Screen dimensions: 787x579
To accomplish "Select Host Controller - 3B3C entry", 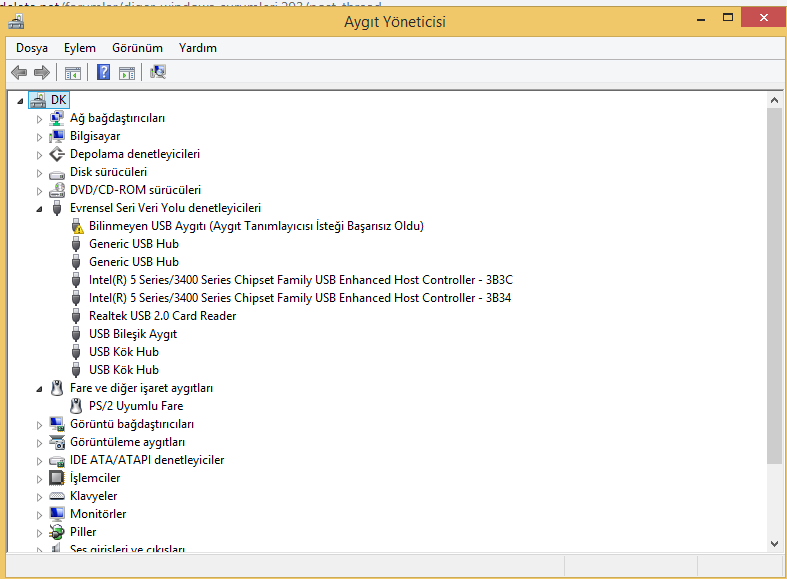I will pos(301,280).
